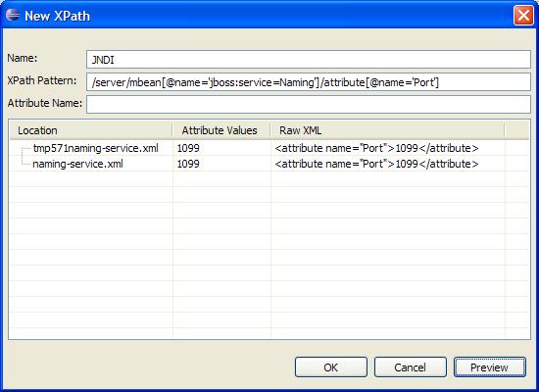Click the empty Attribute Name field
This screenshot has height=392, width=539.
point(309,104)
